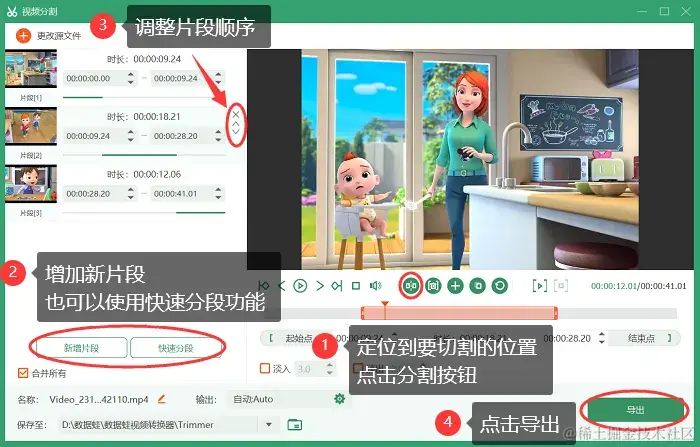Screen dimensions: 700x447
Task: Click the orange playhead marker on the timeline
Action: click(x=385, y=305)
